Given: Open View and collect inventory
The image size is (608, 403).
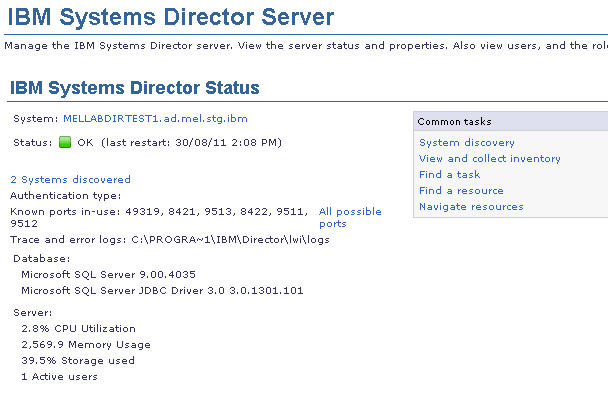Looking at the screenshot, I should point(489,159).
